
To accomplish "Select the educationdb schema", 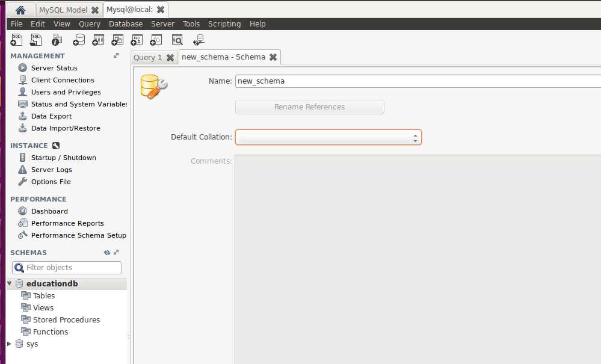I will (x=52, y=283).
